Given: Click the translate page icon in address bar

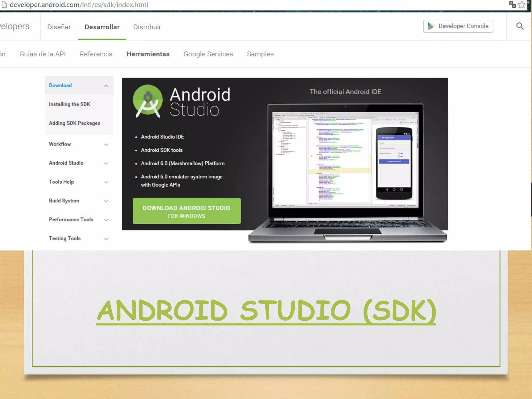Looking at the screenshot, I should click(512, 4).
